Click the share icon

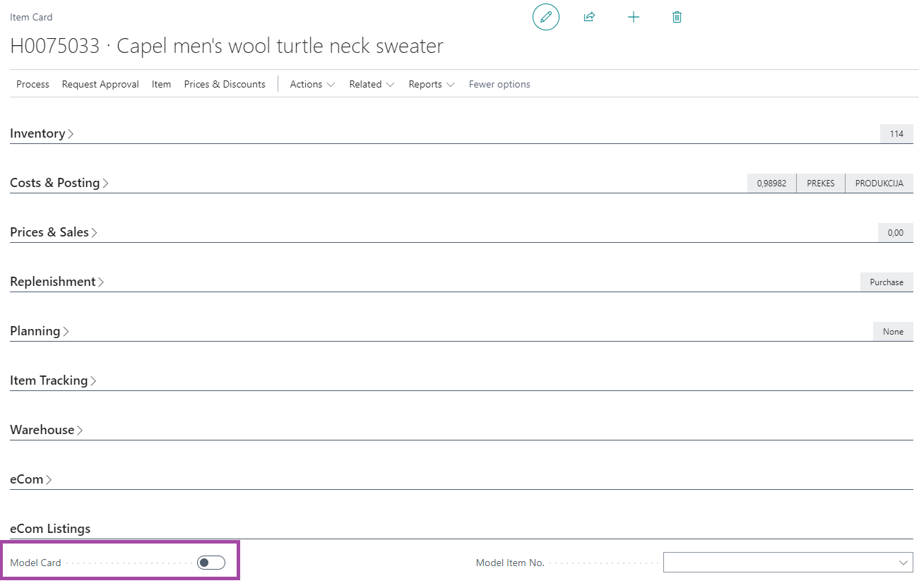[589, 17]
